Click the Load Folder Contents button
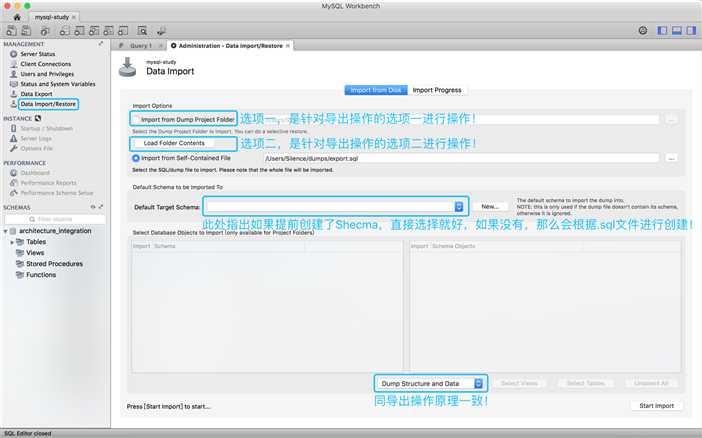Image resolution: width=702 pixels, height=438 pixels. (174, 143)
